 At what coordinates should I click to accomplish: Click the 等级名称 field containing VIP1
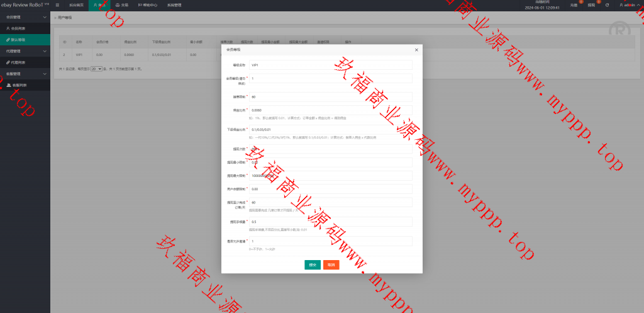click(330, 65)
